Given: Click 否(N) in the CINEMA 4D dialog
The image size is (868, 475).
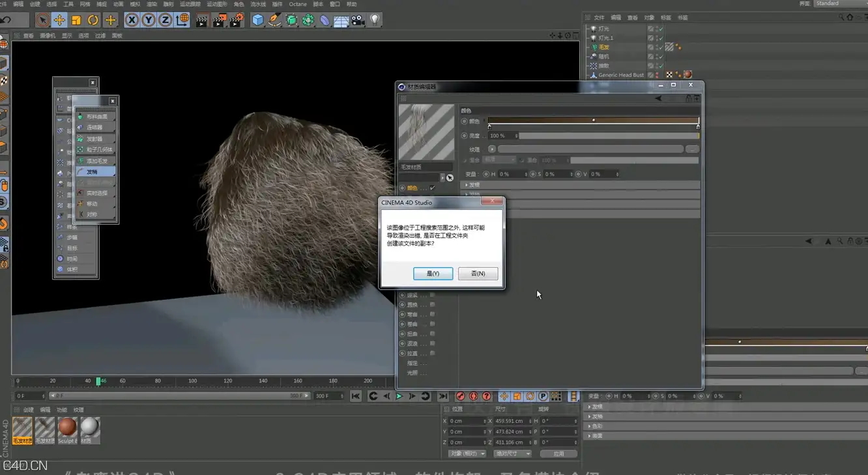Looking at the screenshot, I should tap(478, 274).
